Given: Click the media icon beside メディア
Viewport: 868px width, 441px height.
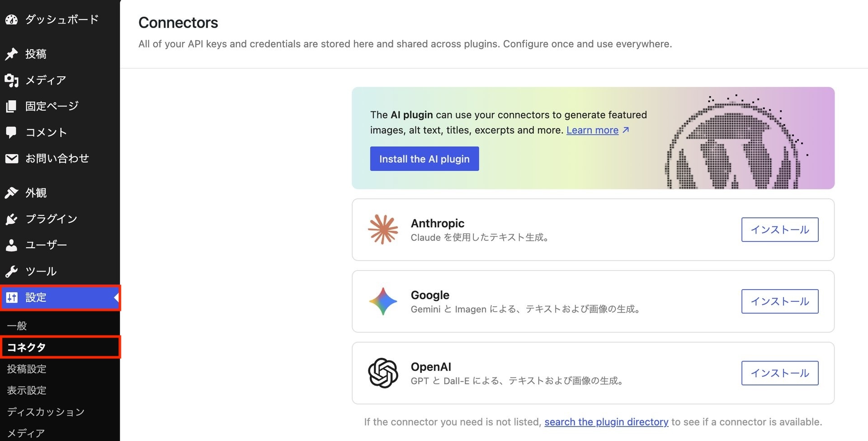Looking at the screenshot, I should coord(11,80).
